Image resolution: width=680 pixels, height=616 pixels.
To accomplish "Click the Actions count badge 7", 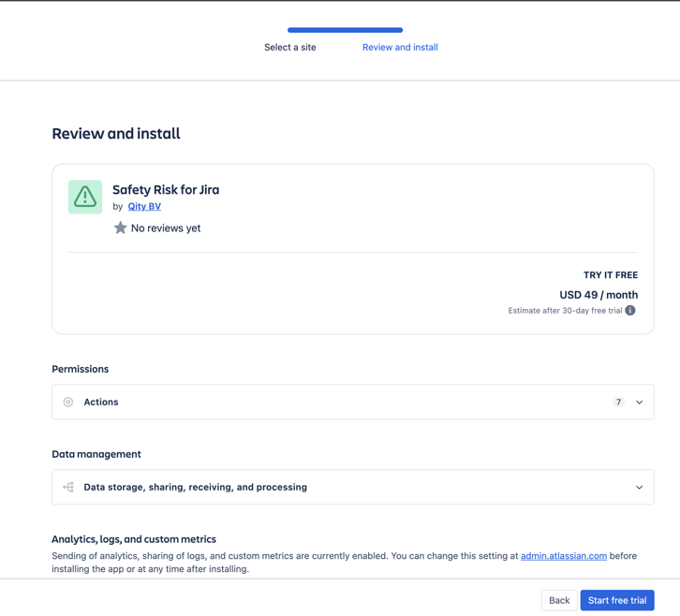I will [618, 402].
